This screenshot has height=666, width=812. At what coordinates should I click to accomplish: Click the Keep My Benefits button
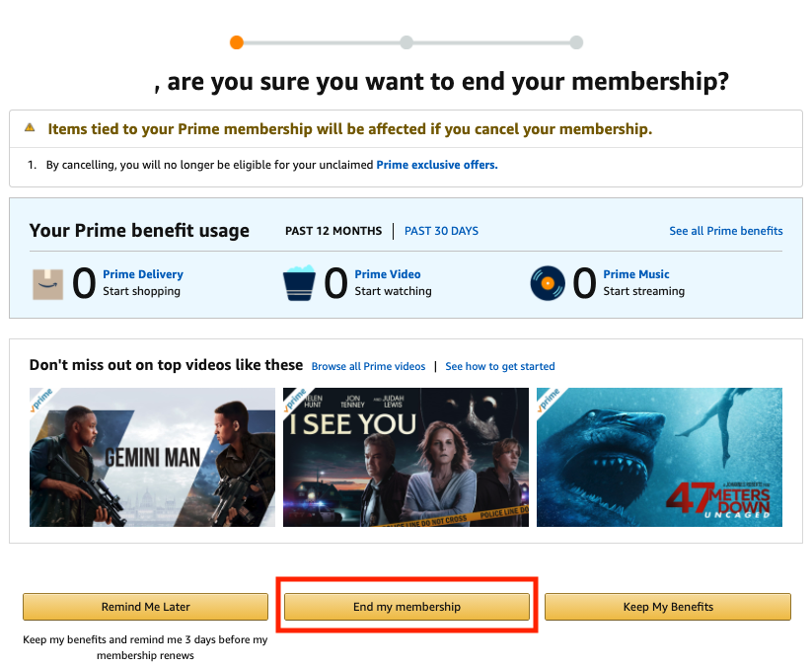[668, 607]
